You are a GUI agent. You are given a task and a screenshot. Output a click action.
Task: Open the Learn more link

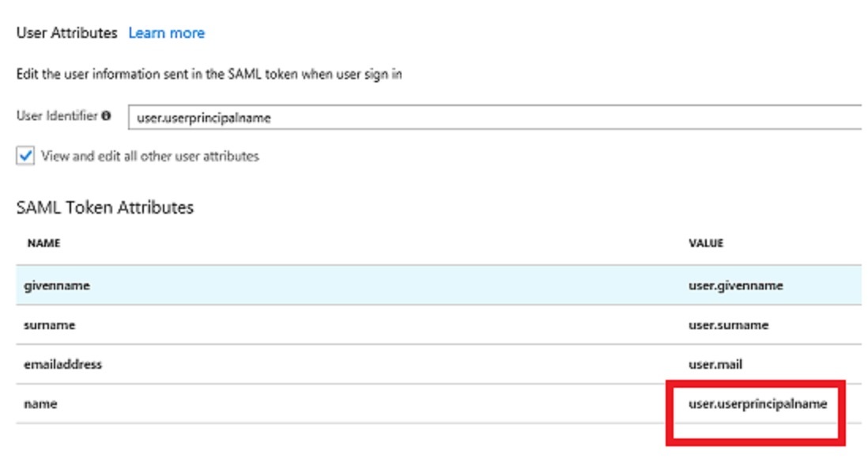pos(168,32)
